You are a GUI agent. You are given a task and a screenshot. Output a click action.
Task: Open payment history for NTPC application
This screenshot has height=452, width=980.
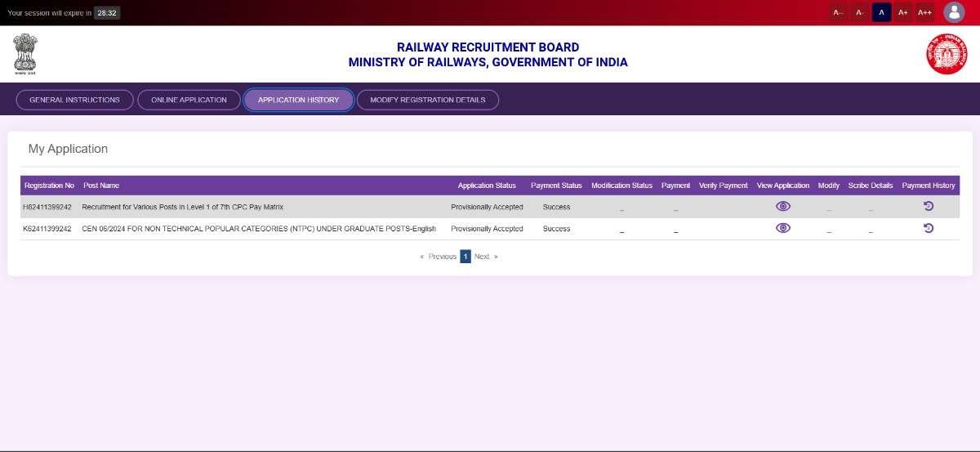coord(928,228)
